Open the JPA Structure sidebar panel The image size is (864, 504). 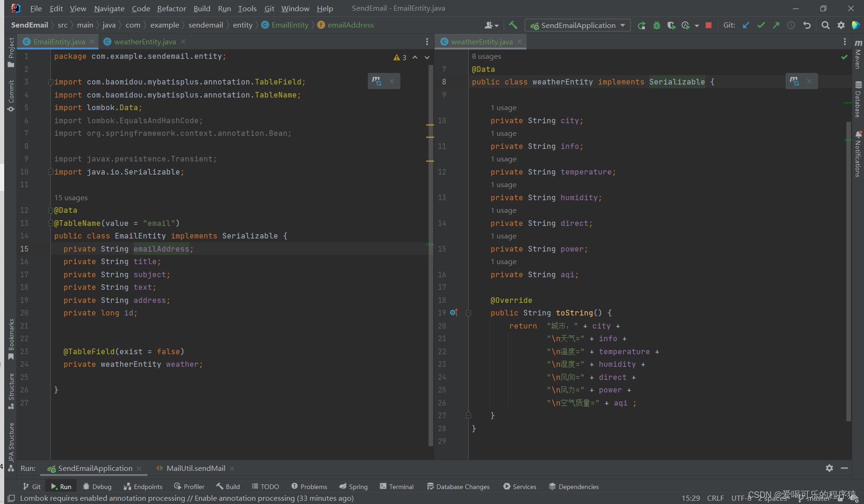(11, 447)
